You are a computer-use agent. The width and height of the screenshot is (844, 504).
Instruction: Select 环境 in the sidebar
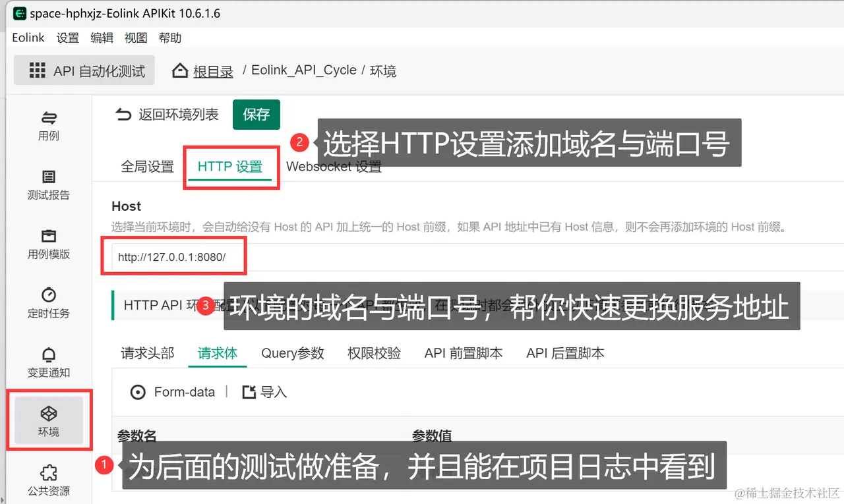click(49, 420)
